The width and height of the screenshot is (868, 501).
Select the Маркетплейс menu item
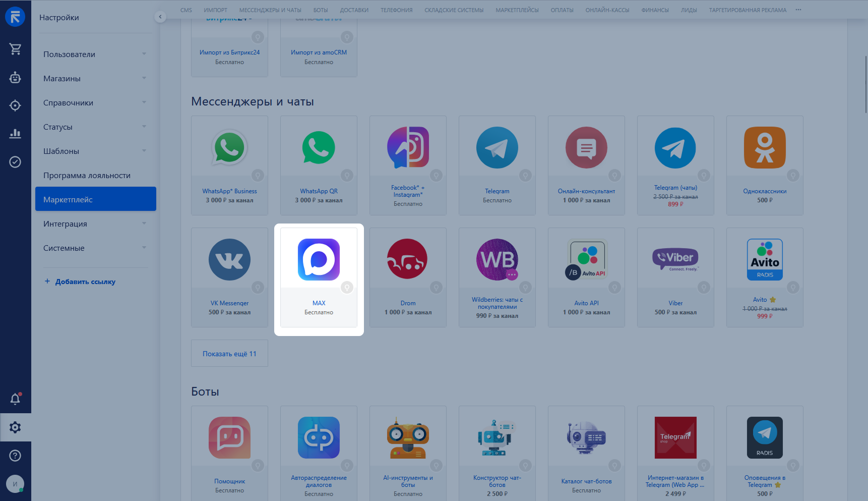(96, 200)
